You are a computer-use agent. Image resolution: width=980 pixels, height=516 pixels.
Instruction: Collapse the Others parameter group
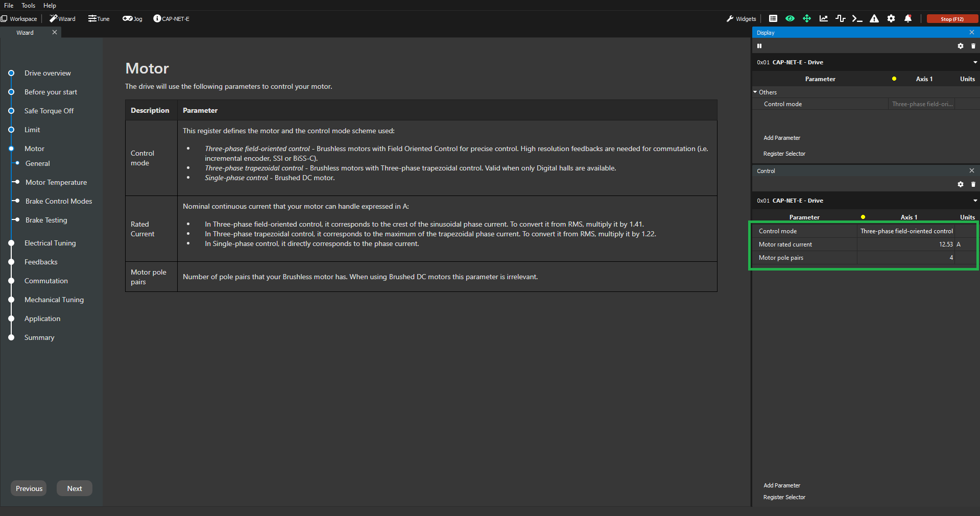[x=755, y=92]
